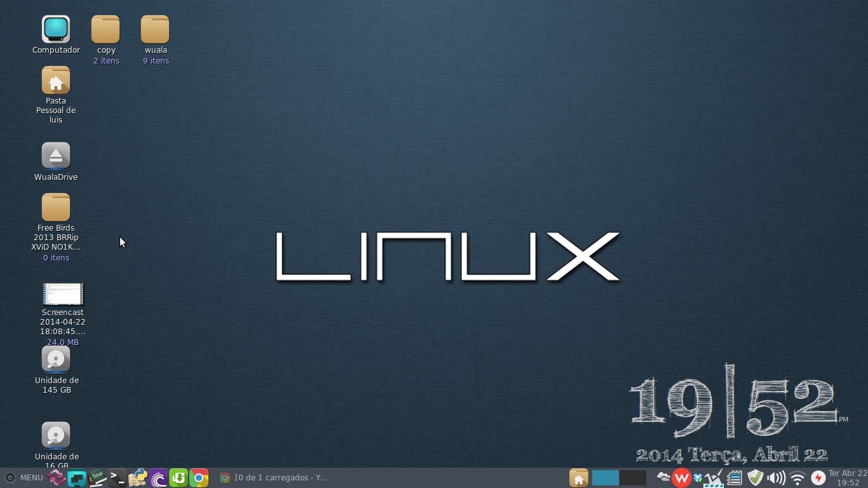Select the '24,0 MB' size label
868x488 pixels.
coord(63,342)
